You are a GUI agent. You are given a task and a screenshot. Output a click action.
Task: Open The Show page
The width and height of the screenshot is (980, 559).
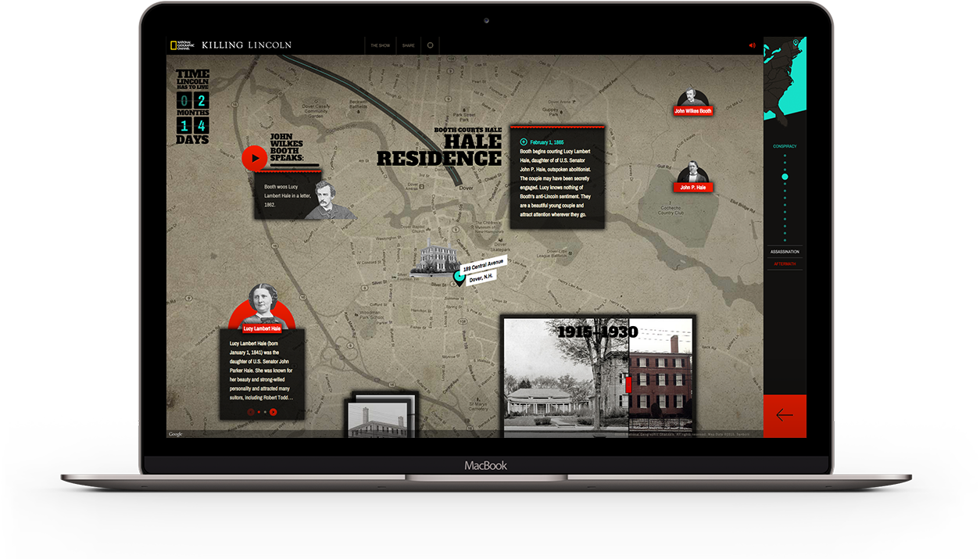tap(381, 45)
